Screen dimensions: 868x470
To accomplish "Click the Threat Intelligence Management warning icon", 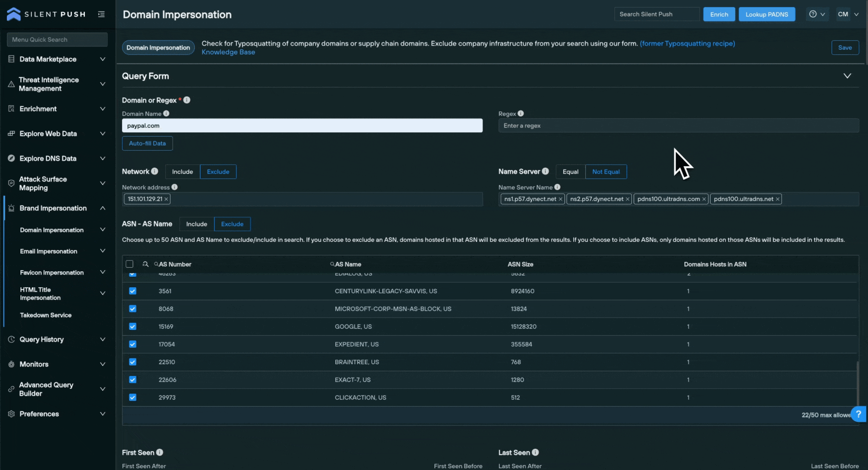I will [11, 84].
